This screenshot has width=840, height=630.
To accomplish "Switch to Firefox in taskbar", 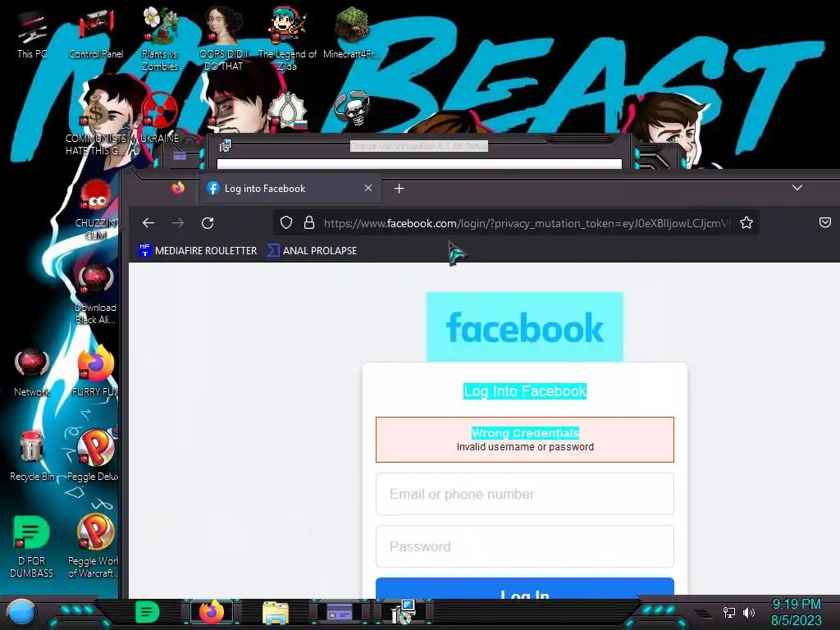I will 211,612.
